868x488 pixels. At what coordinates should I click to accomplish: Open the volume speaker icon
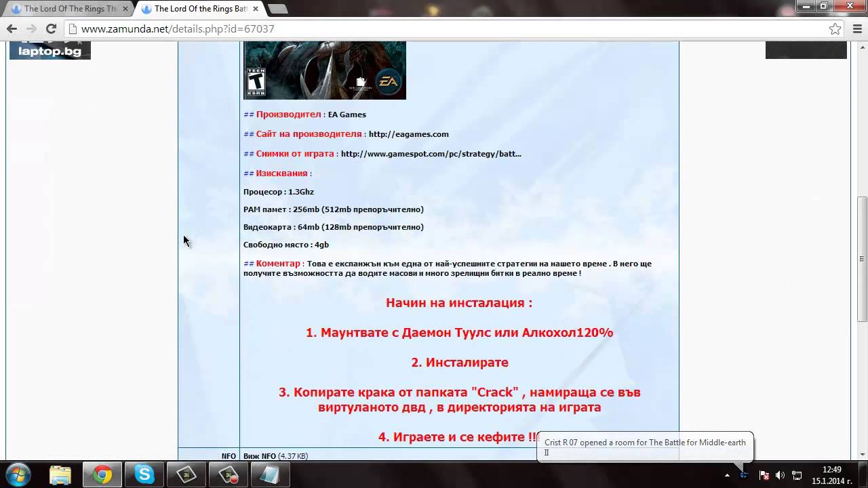tap(780, 475)
